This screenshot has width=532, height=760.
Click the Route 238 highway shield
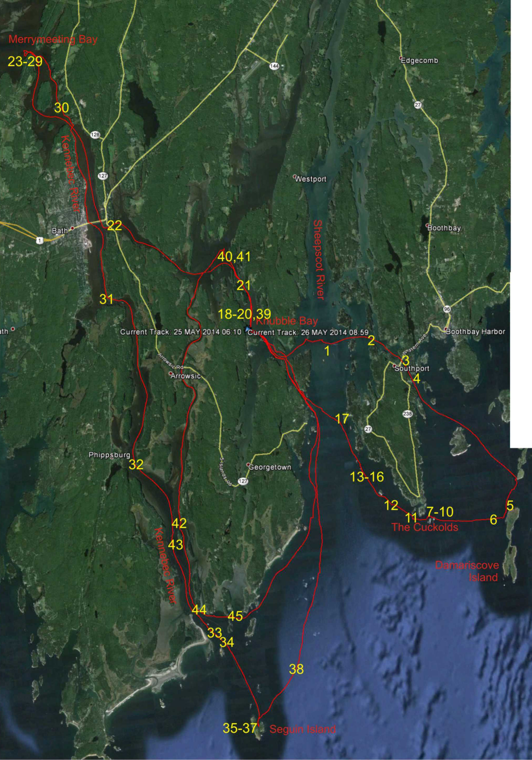coord(407,414)
